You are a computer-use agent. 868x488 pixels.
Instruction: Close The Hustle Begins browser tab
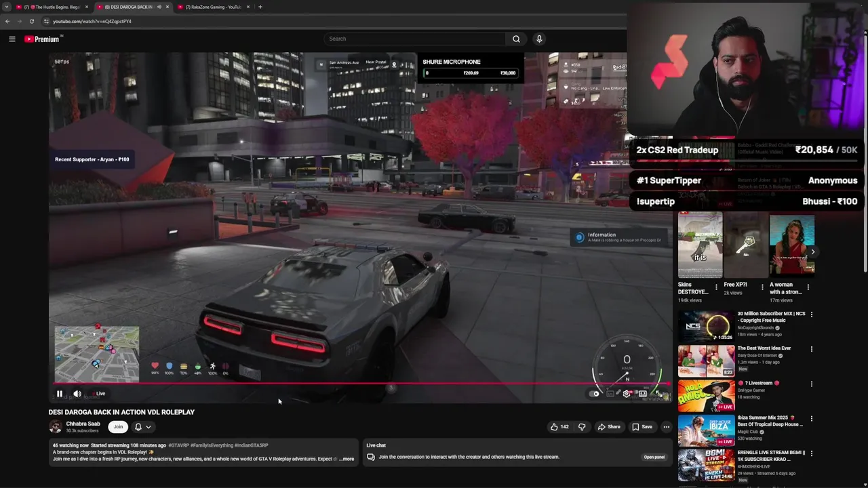(x=87, y=7)
